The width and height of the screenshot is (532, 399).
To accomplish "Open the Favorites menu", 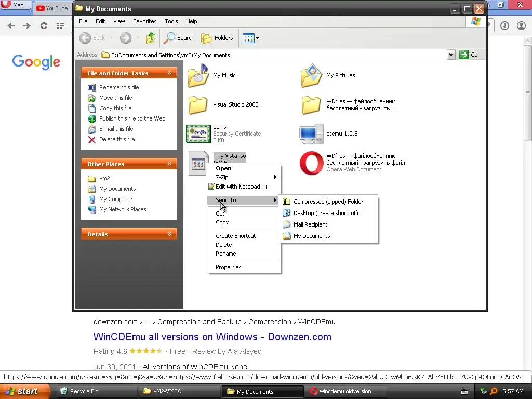I will tap(144, 21).
